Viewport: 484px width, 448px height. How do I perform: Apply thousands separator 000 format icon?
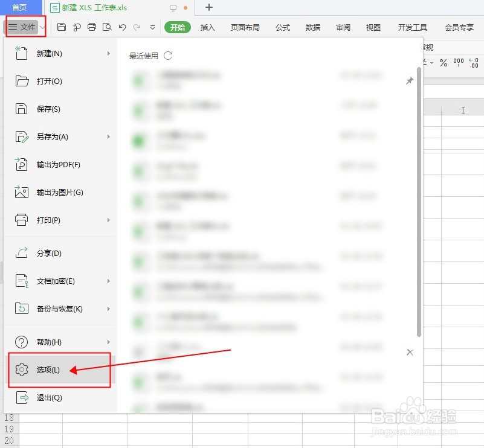click(459, 63)
